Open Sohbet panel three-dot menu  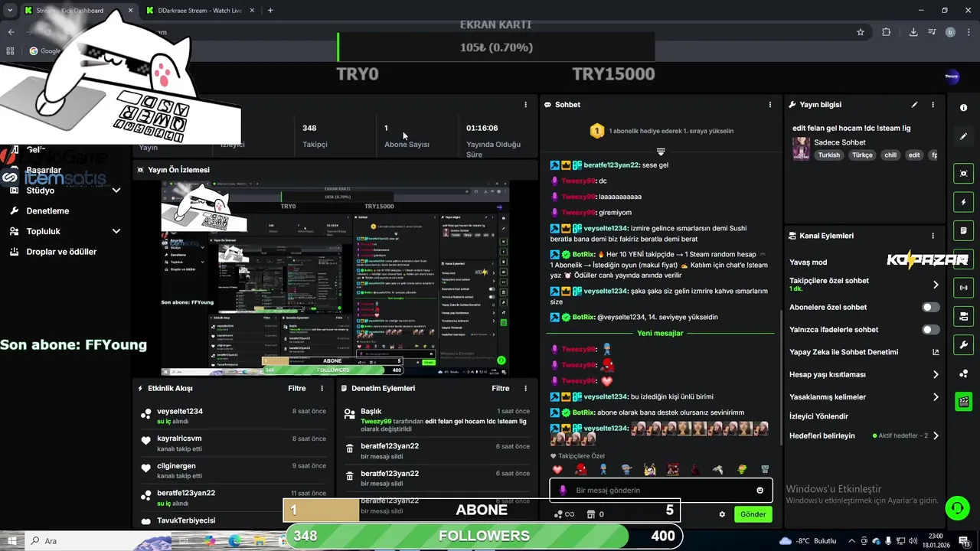[770, 105]
